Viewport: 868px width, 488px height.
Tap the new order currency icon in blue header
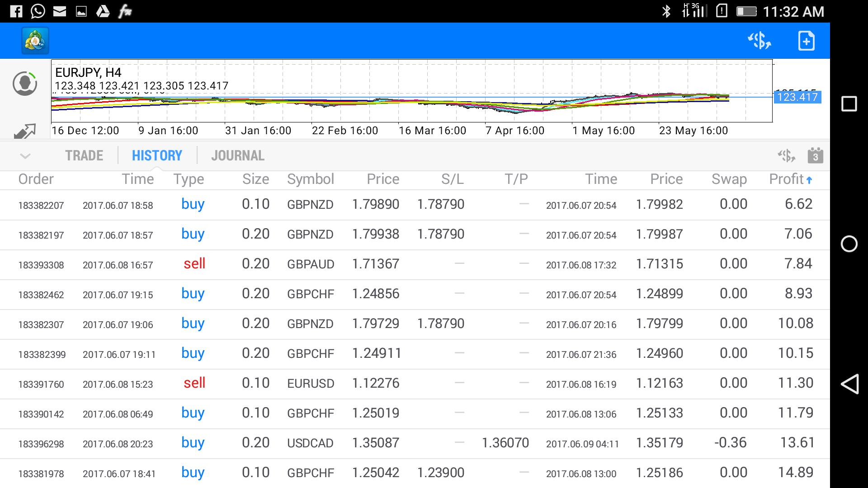[x=759, y=41]
